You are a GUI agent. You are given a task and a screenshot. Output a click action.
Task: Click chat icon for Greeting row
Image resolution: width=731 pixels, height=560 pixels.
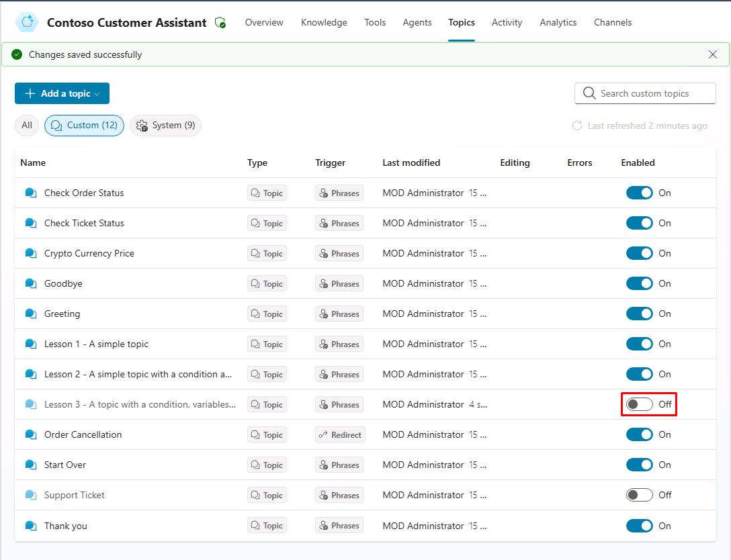coord(31,314)
